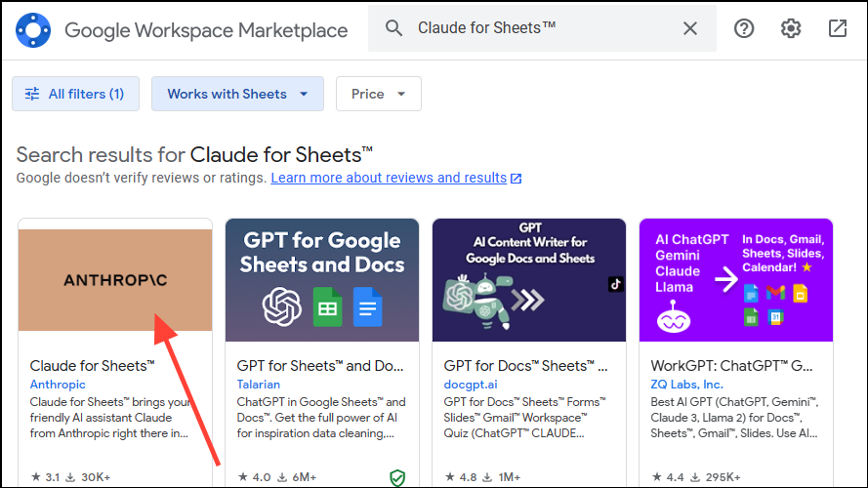Click the download icon next to 295K+
Screen dimensions: 868x488
pyautogui.click(x=695, y=477)
